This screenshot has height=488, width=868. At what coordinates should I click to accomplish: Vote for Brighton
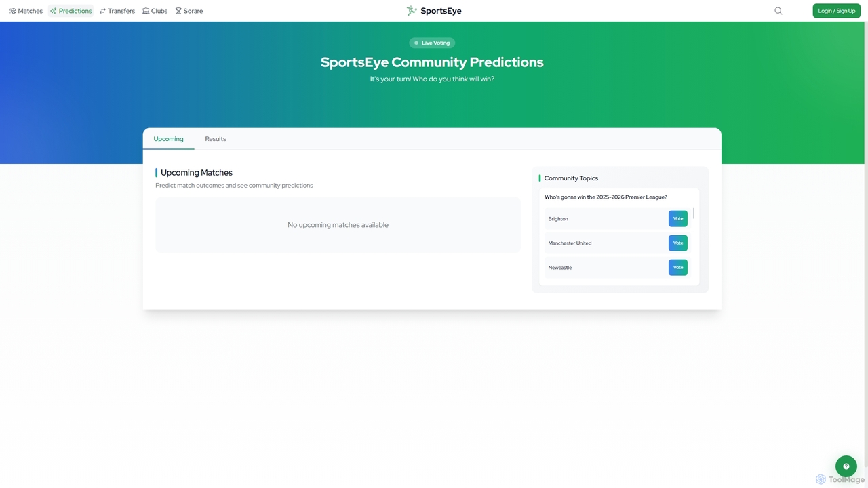coord(678,219)
